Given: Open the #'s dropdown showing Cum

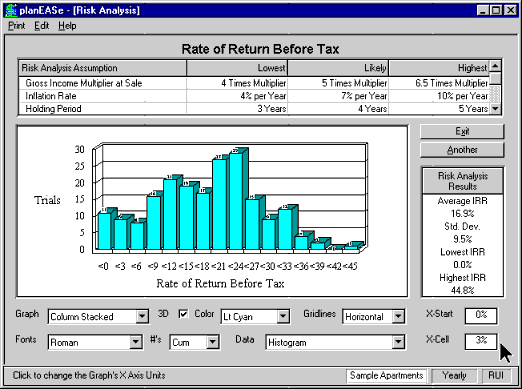Looking at the screenshot, I should [212, 342].
